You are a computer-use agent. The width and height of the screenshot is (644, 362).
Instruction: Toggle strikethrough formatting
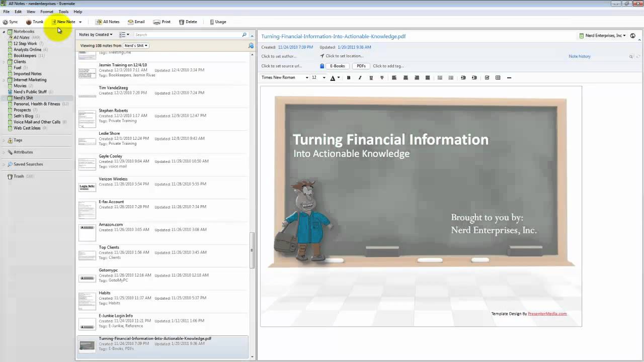(x=382, y=78)
